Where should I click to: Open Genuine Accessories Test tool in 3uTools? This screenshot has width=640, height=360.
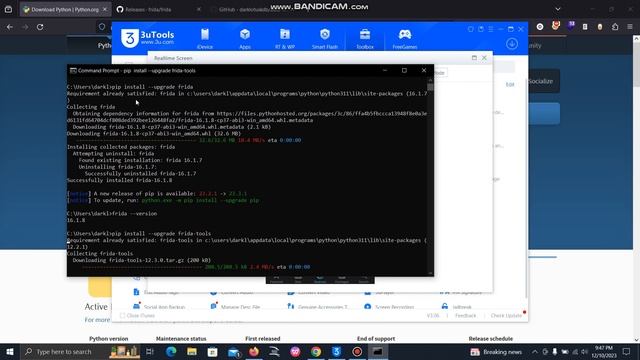coord(318,307)
